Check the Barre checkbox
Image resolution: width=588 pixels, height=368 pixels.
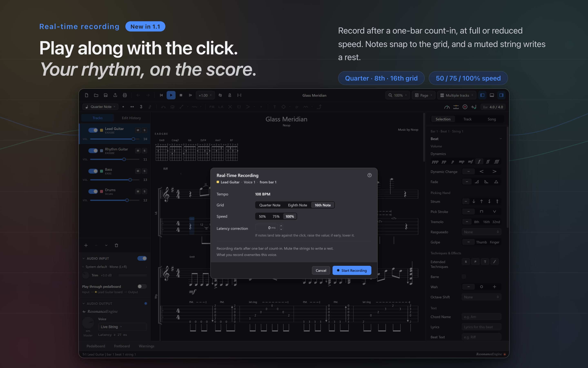click(464, 277)
